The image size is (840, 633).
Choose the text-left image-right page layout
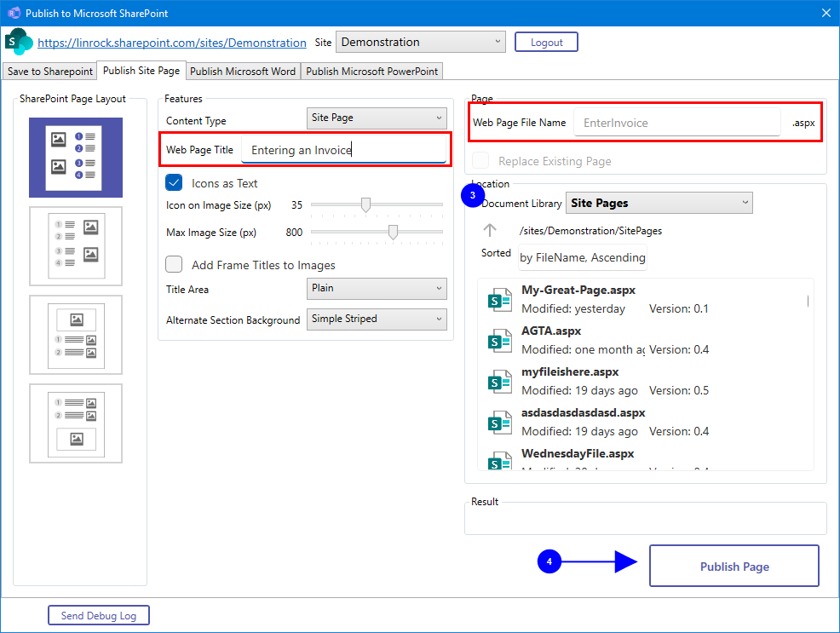tap(76, 246)
